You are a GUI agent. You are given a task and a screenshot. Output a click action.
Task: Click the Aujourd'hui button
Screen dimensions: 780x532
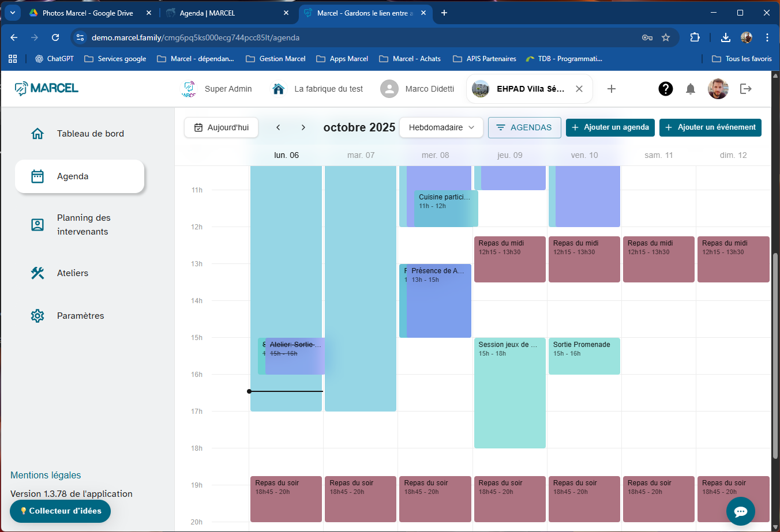pyautogui.click(x=222, y=127)
